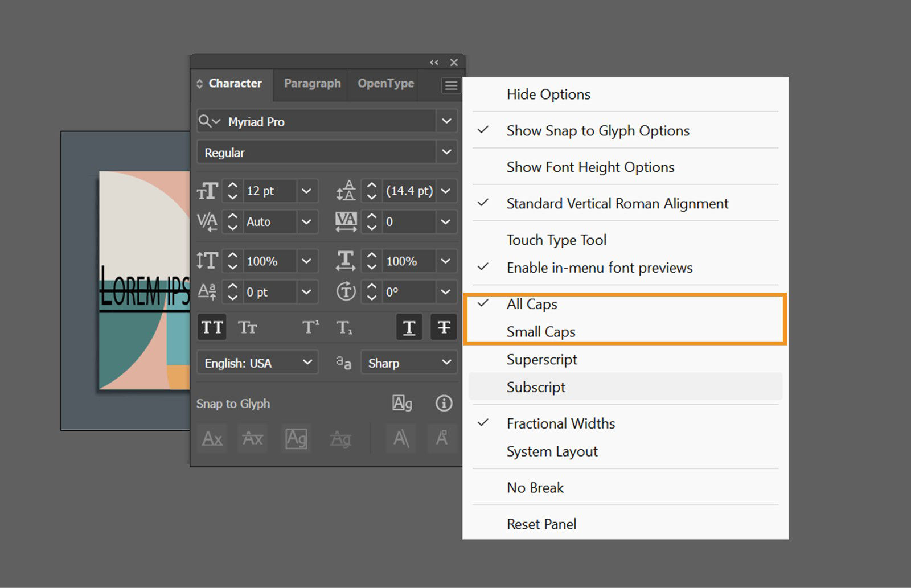Uncheck All Caps in the menu
This screenshot has width=911, height=588.
click(625, 305)
